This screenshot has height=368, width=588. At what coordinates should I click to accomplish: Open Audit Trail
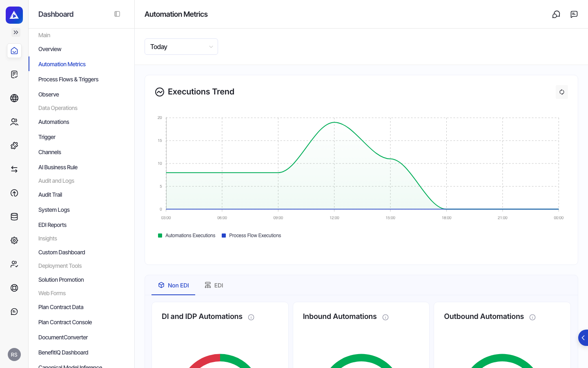click(50, 195)
